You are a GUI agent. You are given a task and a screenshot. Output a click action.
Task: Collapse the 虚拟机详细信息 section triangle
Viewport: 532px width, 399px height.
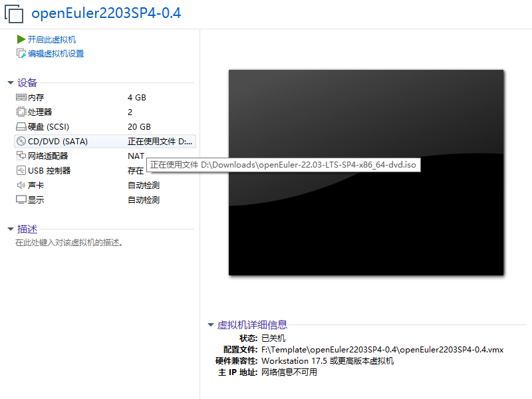(211, 325)
